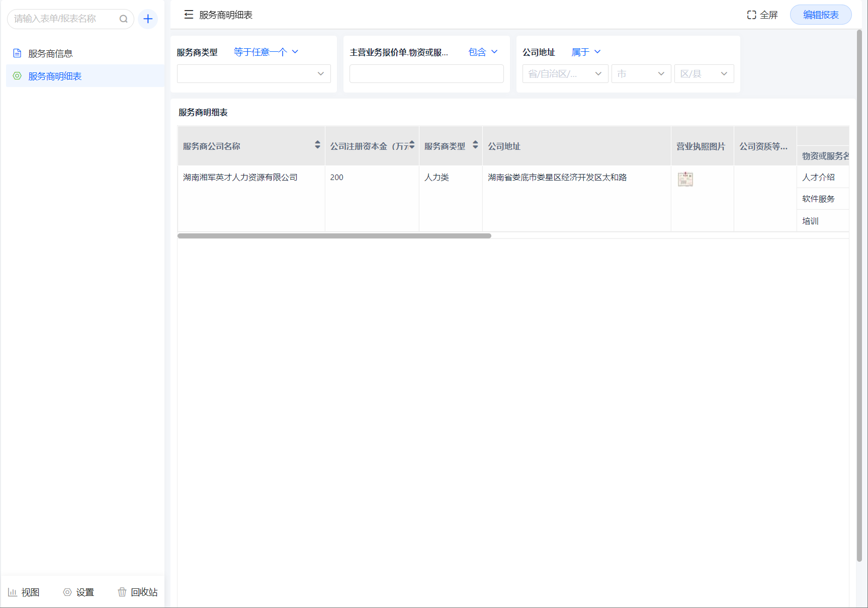Click the horizontal scrollbar under the table
Screen dimensions: 868x608
334,236
